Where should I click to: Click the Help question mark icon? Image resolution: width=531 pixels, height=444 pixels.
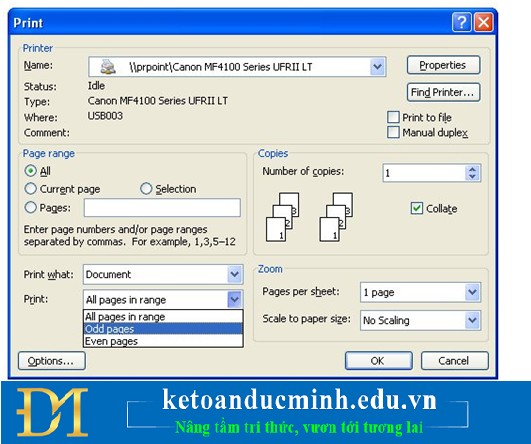click(x=461, y=23)
